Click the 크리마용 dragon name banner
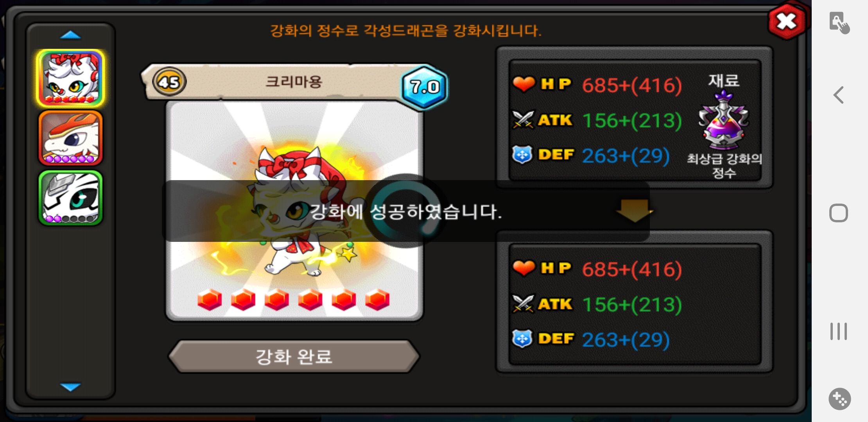868x422 pixels. pos(294,82)
